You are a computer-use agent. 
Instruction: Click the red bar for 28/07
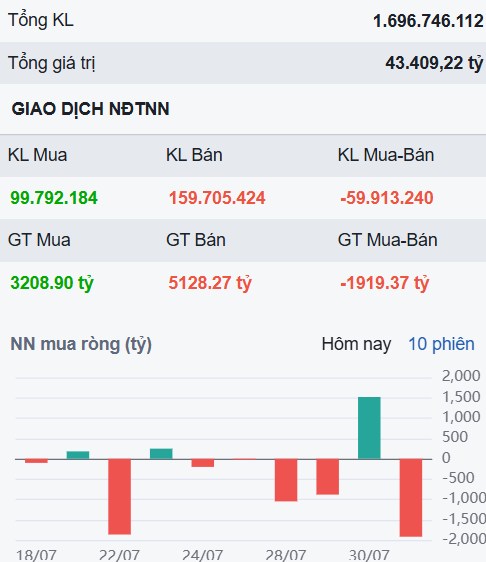286,480
